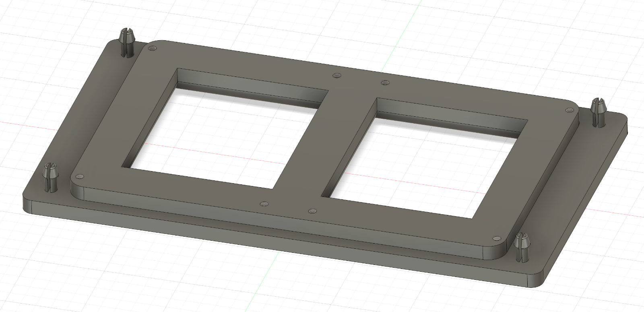
Task: Pick the left hole of the front-center pair
Action: coord(264,204)
